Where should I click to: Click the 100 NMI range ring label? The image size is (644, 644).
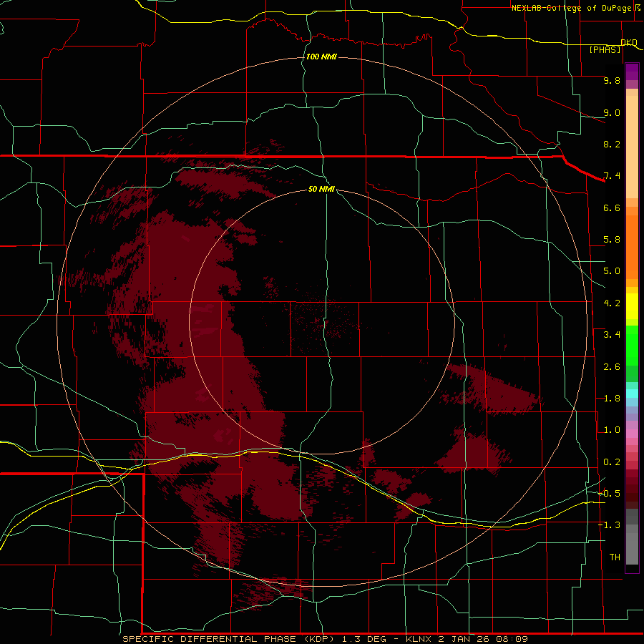tap(321, 57)
